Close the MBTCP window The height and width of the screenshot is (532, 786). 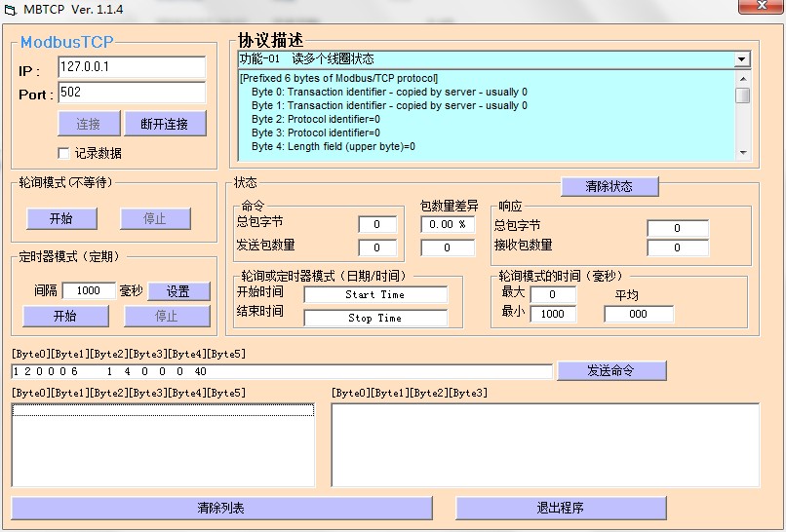click(761, 6)
